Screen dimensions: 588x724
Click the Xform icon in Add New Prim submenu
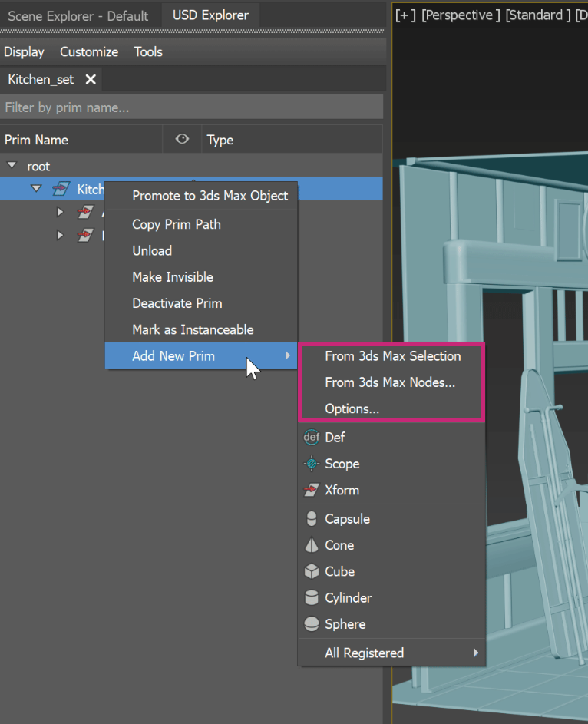[x=312, y=490]
